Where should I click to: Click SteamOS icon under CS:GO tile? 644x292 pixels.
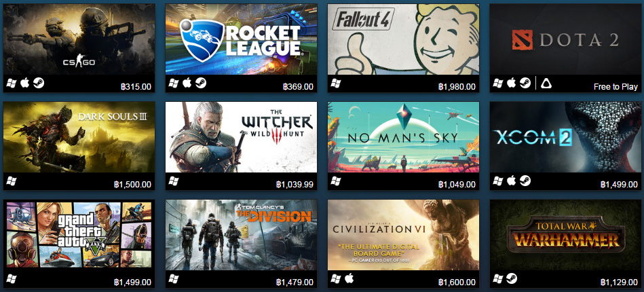point(39,83)
